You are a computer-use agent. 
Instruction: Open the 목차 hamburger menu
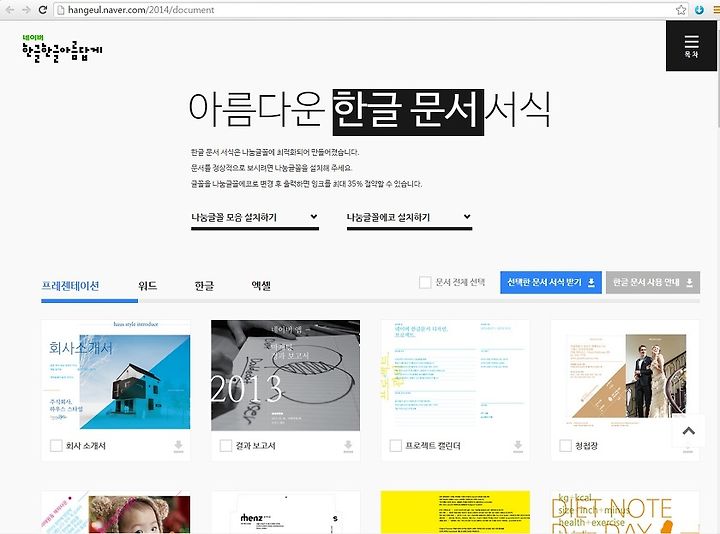point(691,46)
